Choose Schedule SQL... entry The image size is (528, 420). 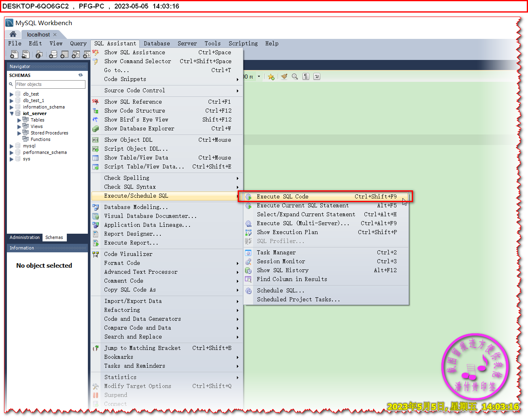(x=326, y=290)
